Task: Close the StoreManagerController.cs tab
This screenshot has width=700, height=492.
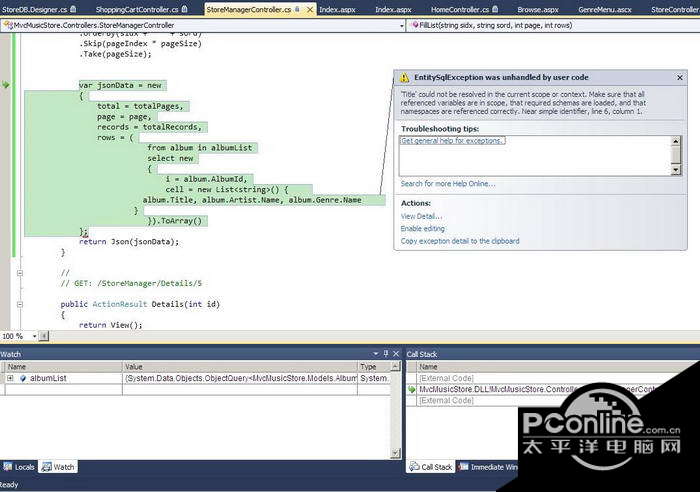Action: coord(309,9)
